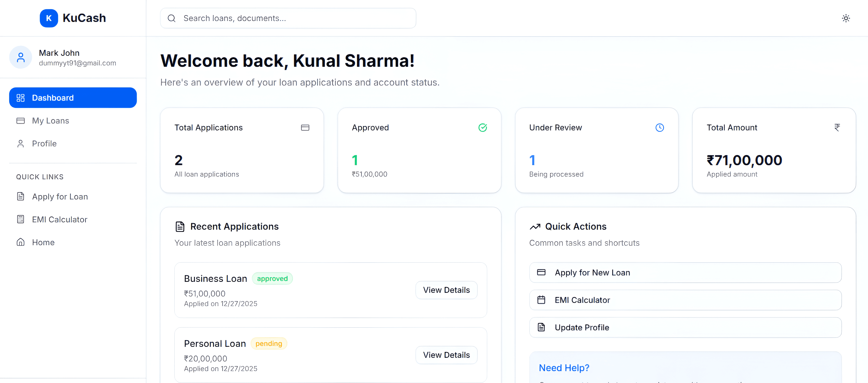The image size is (868, 383).
Task: Open EMI Calculator from the Quick Links
Action: pos(59,219)
